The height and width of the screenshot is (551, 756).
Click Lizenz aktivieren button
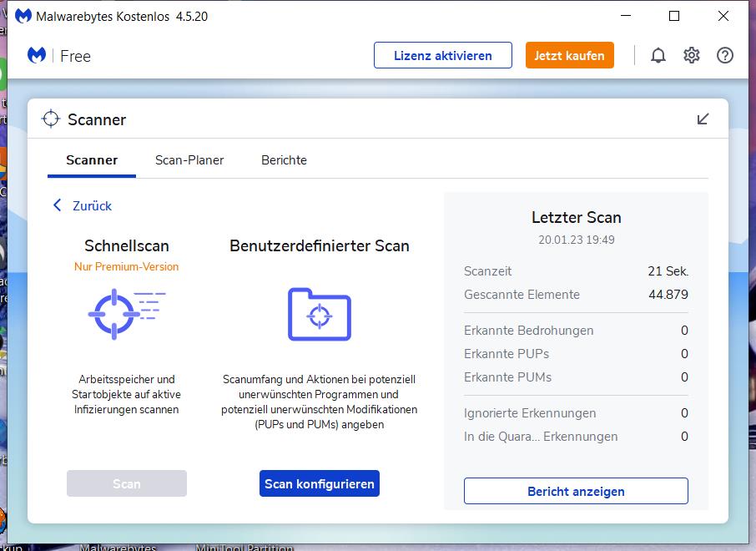[x=442, y=55]
